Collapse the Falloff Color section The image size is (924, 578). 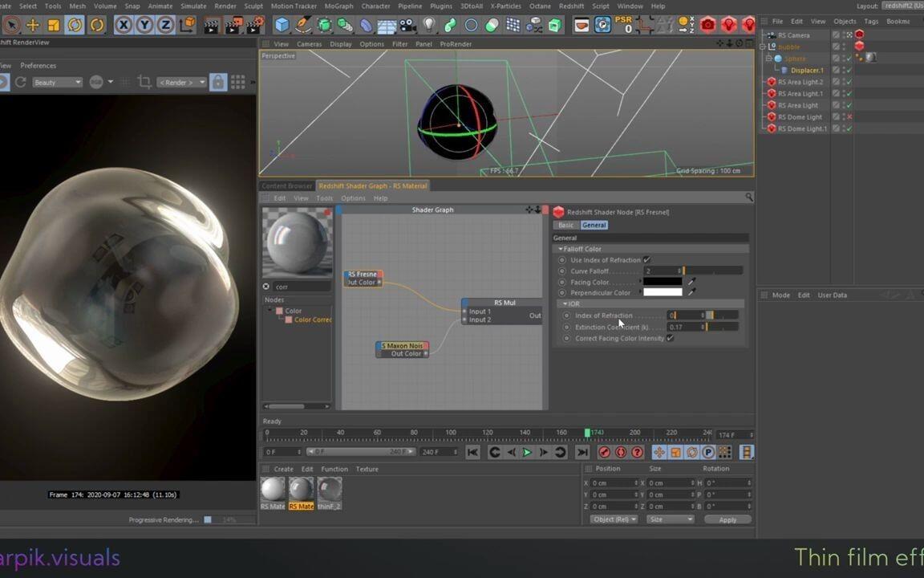point(561,249)
